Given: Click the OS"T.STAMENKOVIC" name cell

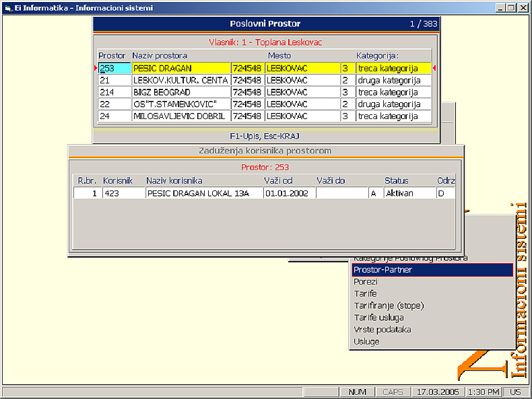Looking at the screenshot, I should click(180, 104).
